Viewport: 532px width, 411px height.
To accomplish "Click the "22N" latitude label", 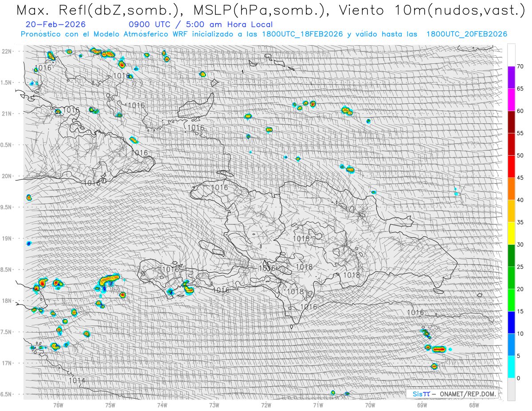I will [x=7, y=51].
